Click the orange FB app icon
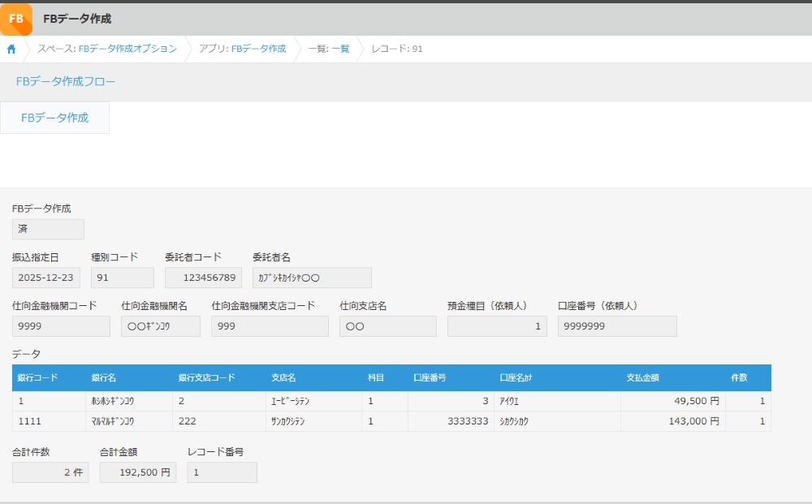The height and width of the screenshot is (504, 812). pos(16,19)
